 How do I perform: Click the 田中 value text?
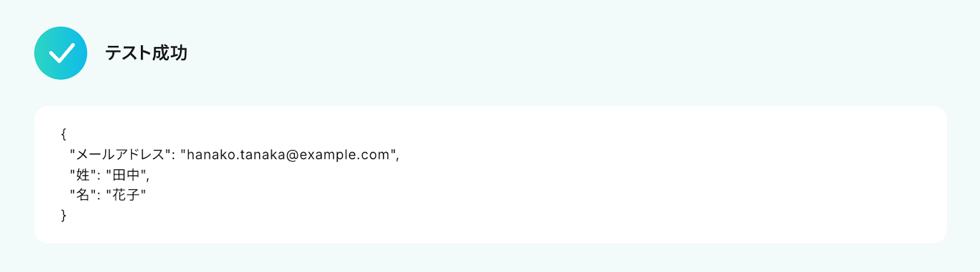pyautogui.click(x=127, y=175)
